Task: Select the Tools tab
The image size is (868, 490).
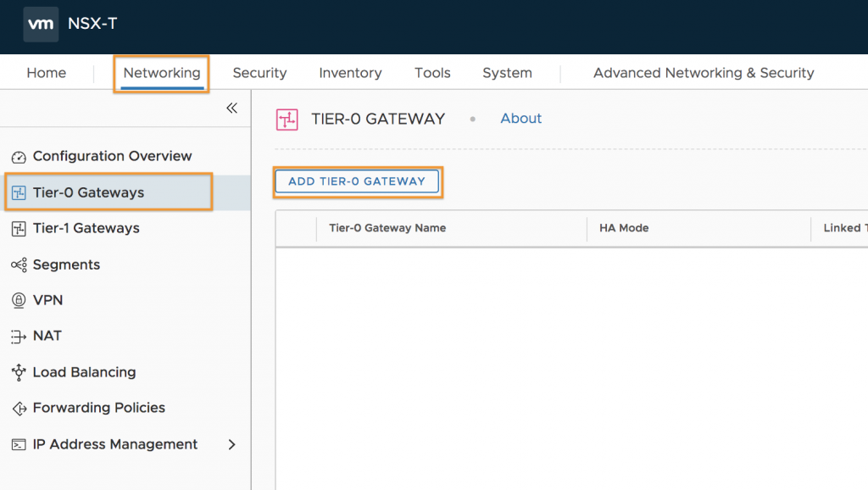Action: [x=432, y=73]
